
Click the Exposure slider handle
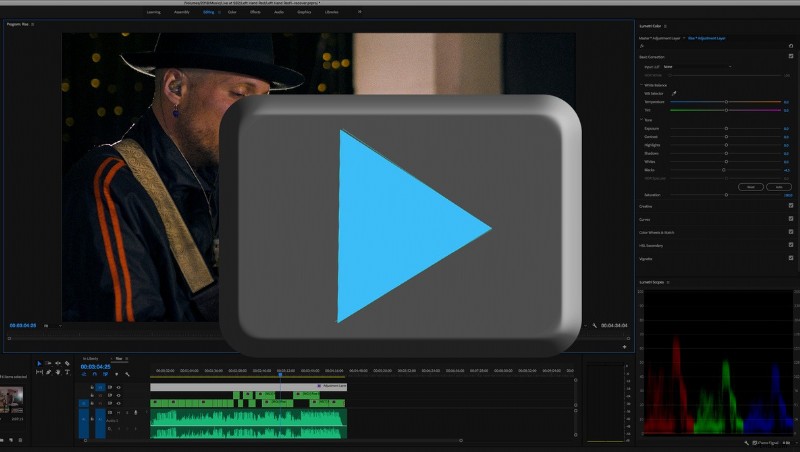tap(726, 128)
